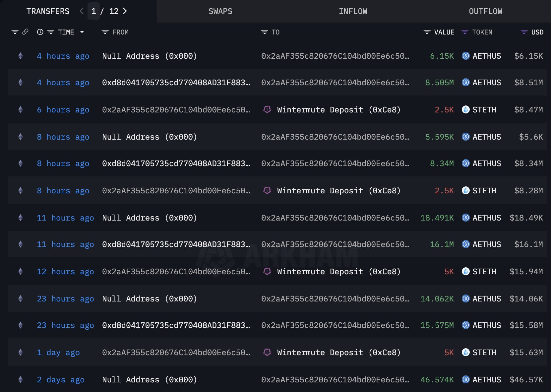Click Ethereum icon on 8.505M AETHUS row
This screenshot has width=551, height=392.
[21, 83]
